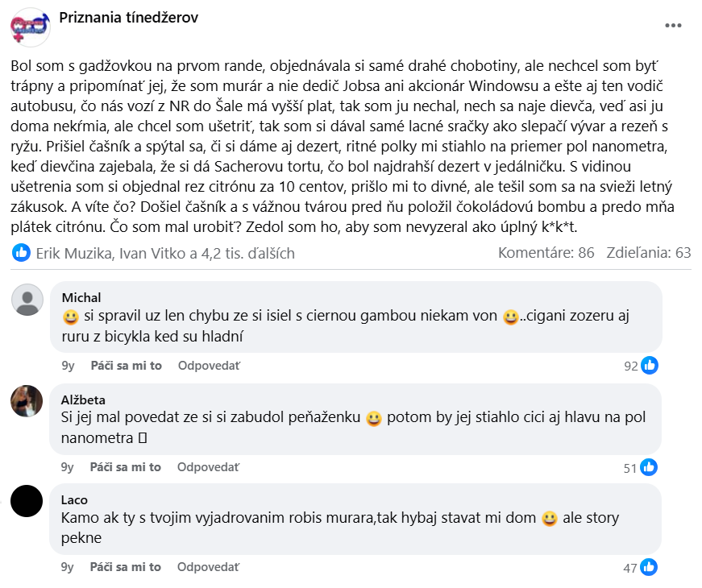Click Alžbeta's profile photo avatar
The width and height of the screenshot is (702, 588).
27,401
